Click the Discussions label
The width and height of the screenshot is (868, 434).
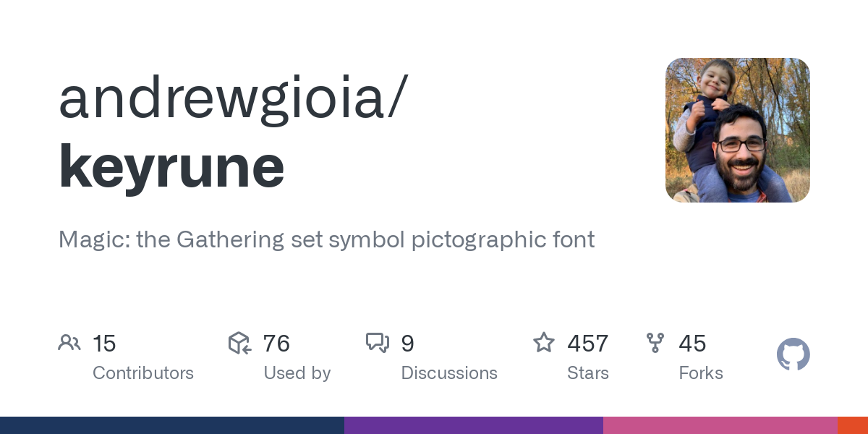click(x=449, y=373)
